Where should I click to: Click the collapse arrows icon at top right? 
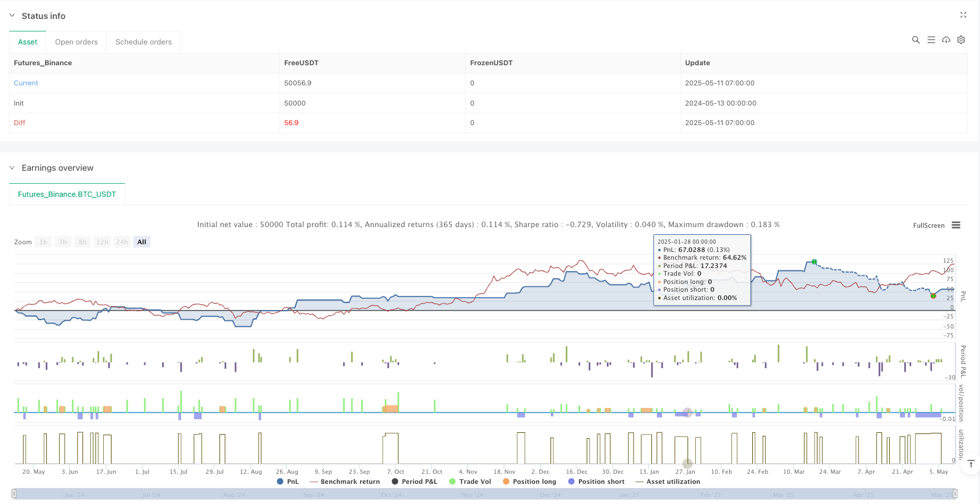point(963,15)
